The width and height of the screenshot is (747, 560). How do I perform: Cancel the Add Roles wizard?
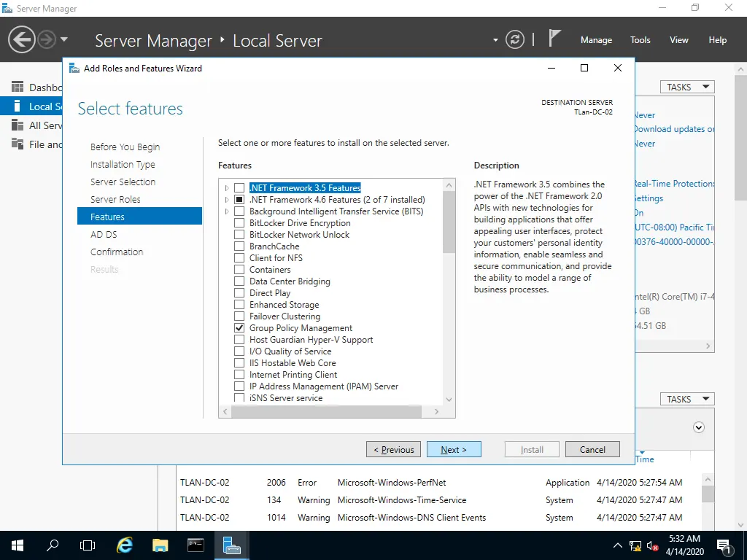click(x=592, y=449)
